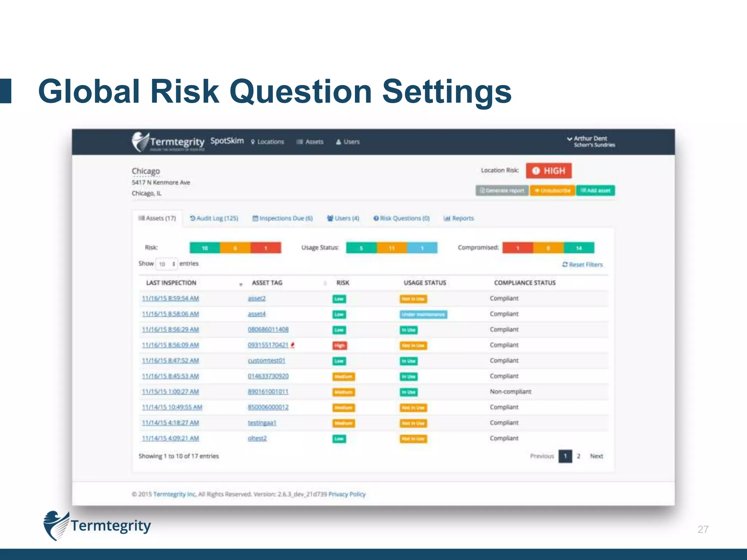747x560 pixels.
Task: Open testingaa1 asset link
Action: 262,423
